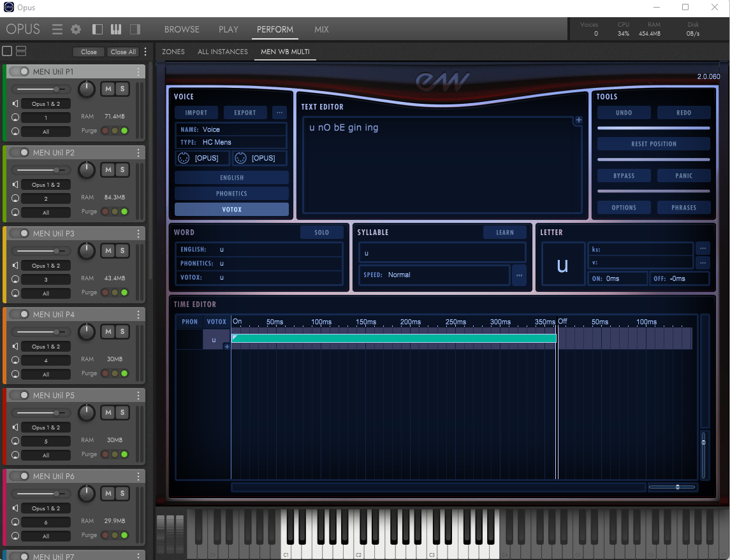730x560 pixels.
Task: Click the first MIDI [OPUS] port icon
Action: 184,158
